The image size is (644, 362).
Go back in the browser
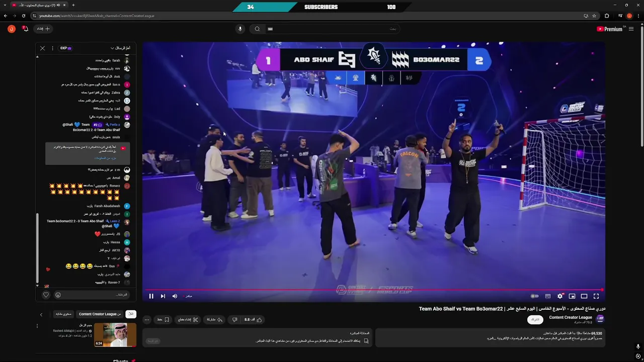tap(6, 16)
